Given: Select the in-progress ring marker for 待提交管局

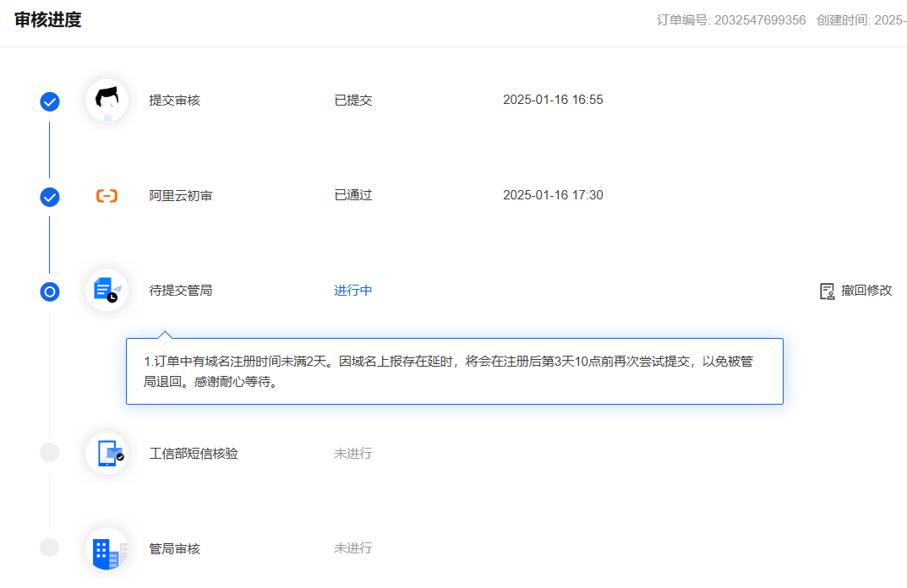Looking at the screenshot, I should (x=50, y=291).
